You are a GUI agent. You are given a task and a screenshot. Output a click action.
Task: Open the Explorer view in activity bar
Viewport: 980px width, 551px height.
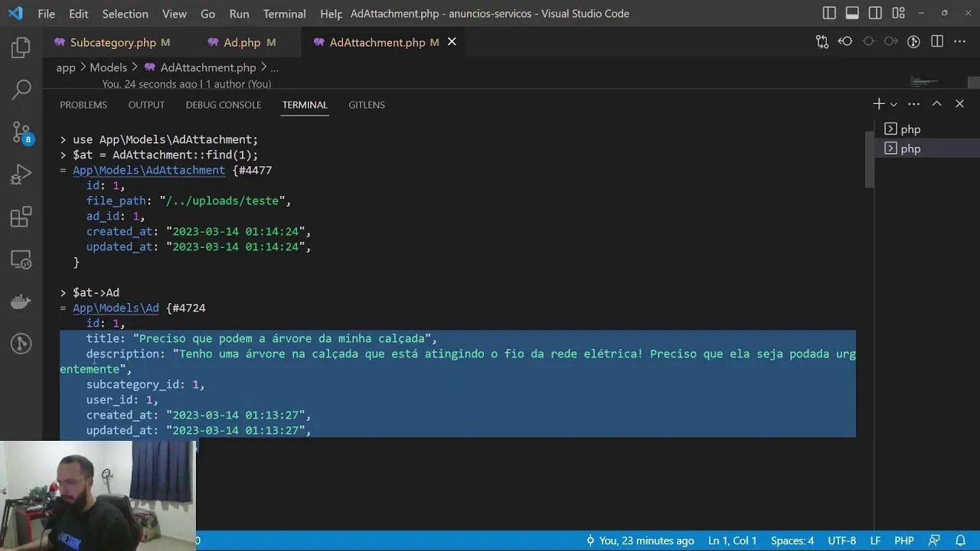pyautogui.click(x=21, y=48)
